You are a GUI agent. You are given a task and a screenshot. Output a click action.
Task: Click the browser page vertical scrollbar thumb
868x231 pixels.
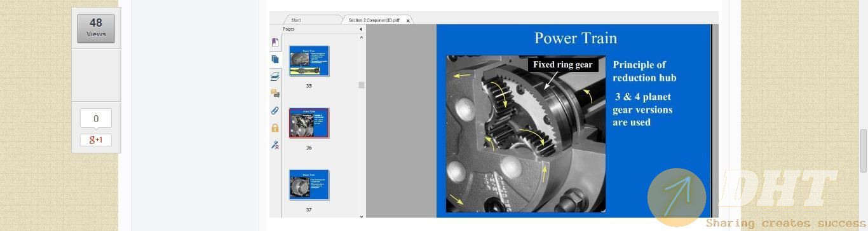tap(864, 151)
